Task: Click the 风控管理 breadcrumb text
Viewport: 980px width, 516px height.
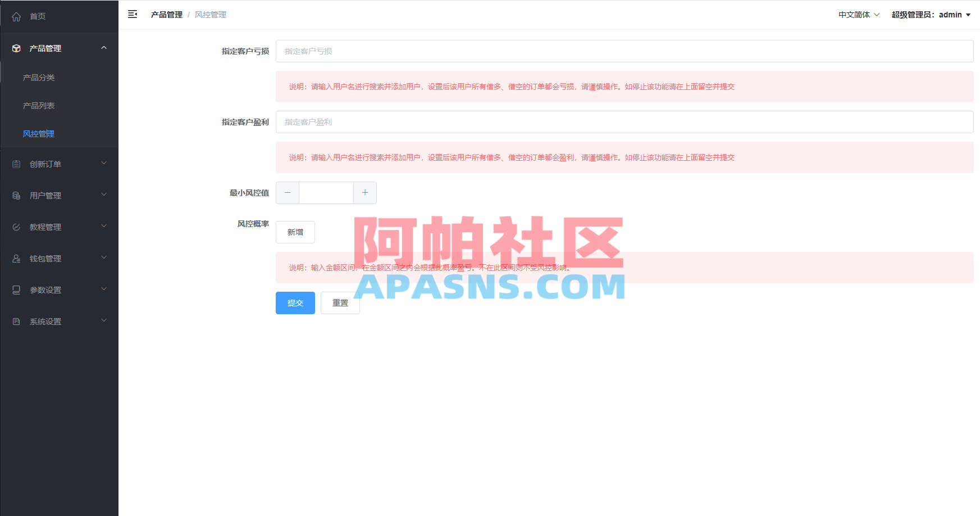Action: pyautogui.click(x=211, y=15)
